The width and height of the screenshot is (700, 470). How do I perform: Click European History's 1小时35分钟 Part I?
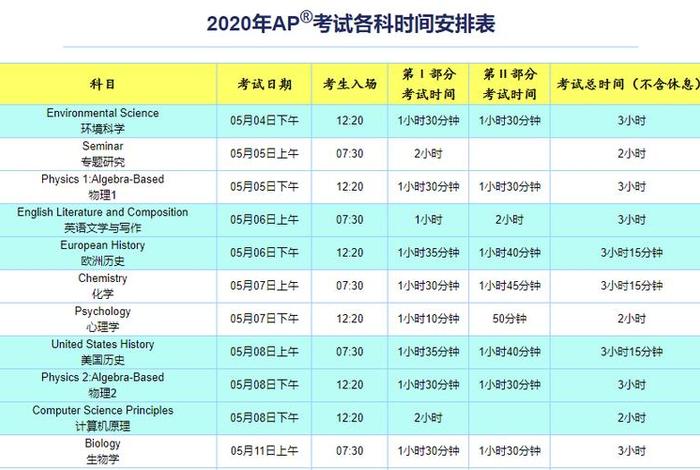pyautogui.click(x=429, y=253)
